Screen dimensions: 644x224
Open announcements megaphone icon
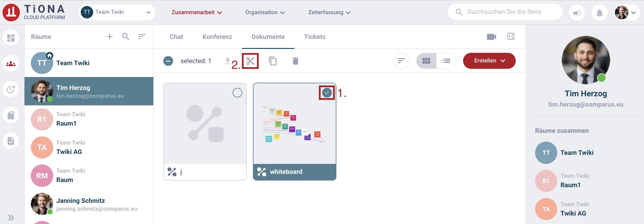[x=577, y=13]
